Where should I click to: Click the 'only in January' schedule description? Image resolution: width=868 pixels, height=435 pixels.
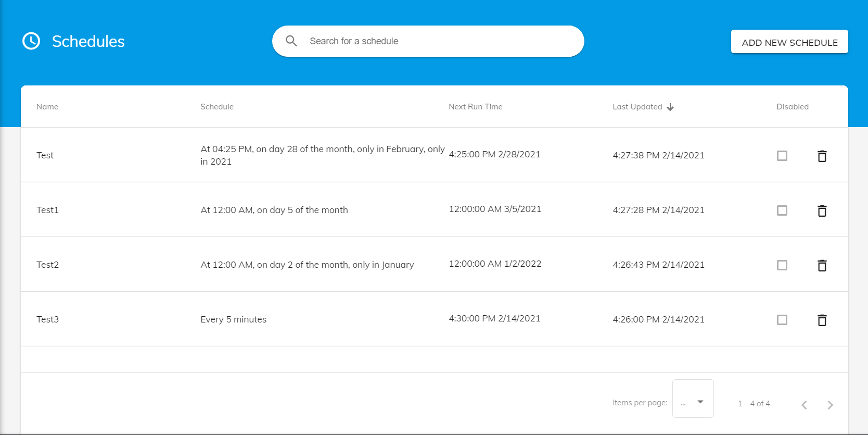(307, 265)
